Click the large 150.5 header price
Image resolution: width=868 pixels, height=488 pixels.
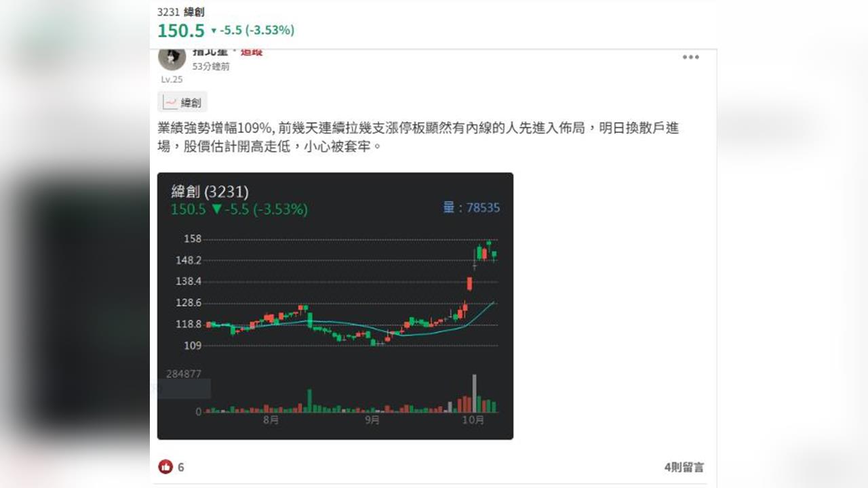tap(181, 30)
